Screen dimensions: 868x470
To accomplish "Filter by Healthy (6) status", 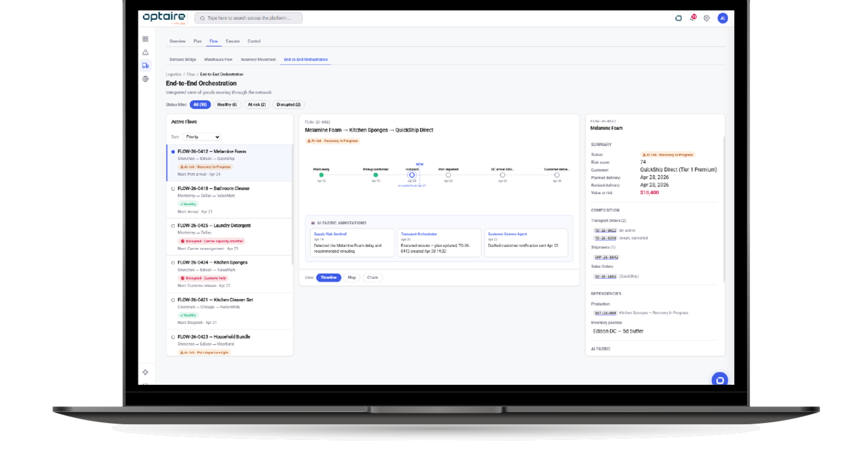I will (x=227, y=104).
